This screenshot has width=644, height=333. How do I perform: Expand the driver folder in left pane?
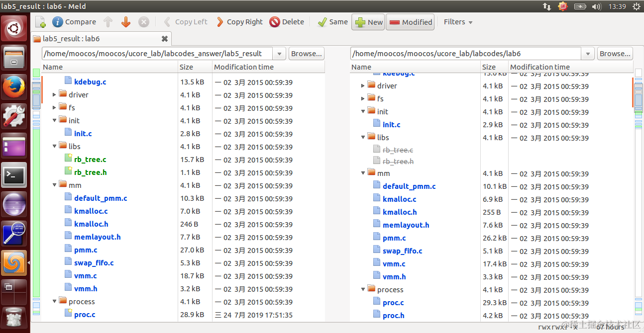pos(54,94)
